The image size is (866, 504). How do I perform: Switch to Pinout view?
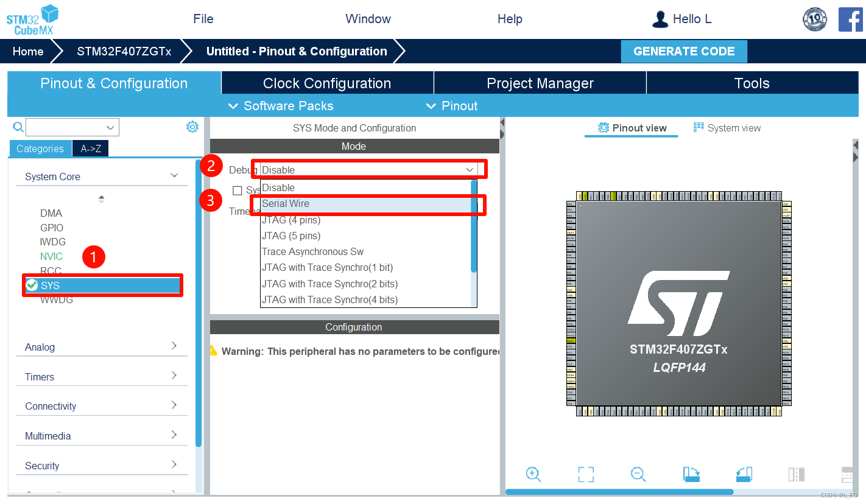632,128
